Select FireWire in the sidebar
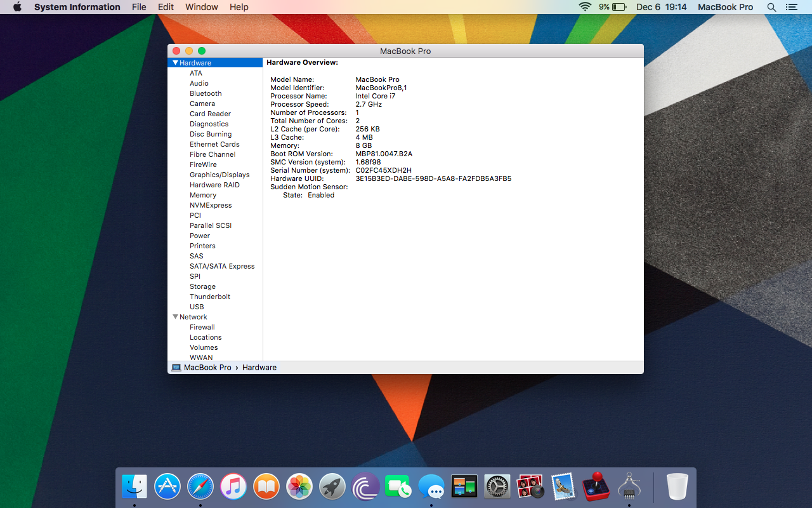Screen dimensions: 812x508 [203, 164]
